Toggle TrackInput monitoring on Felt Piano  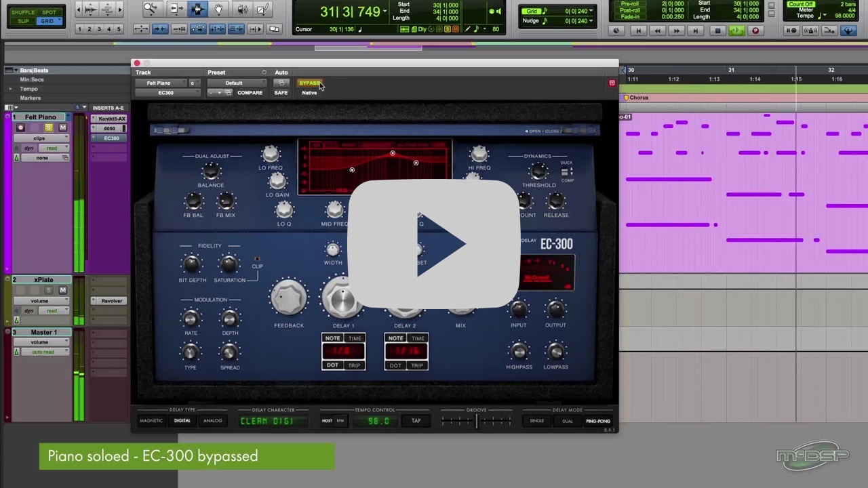pyautogui.click(x=35, y=127)
